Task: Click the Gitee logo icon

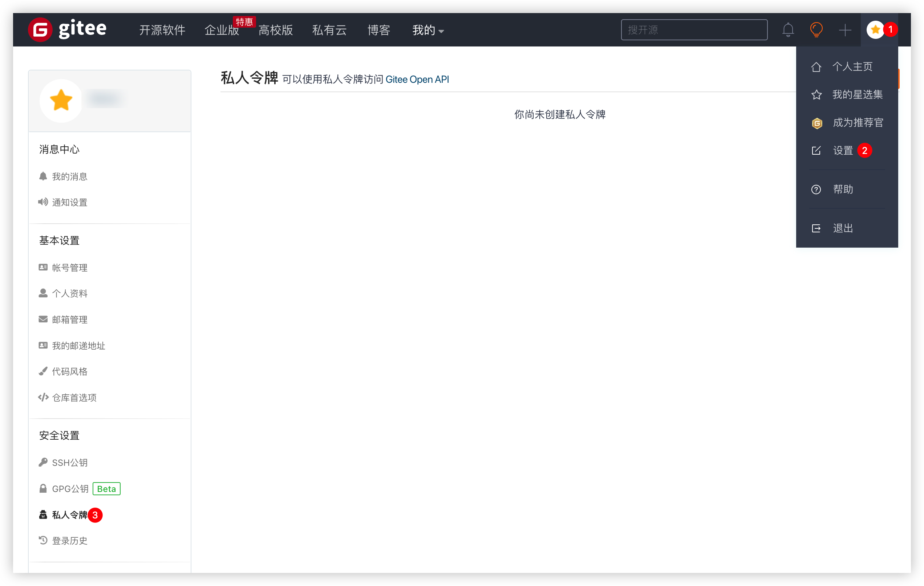Action: [40, 29]
